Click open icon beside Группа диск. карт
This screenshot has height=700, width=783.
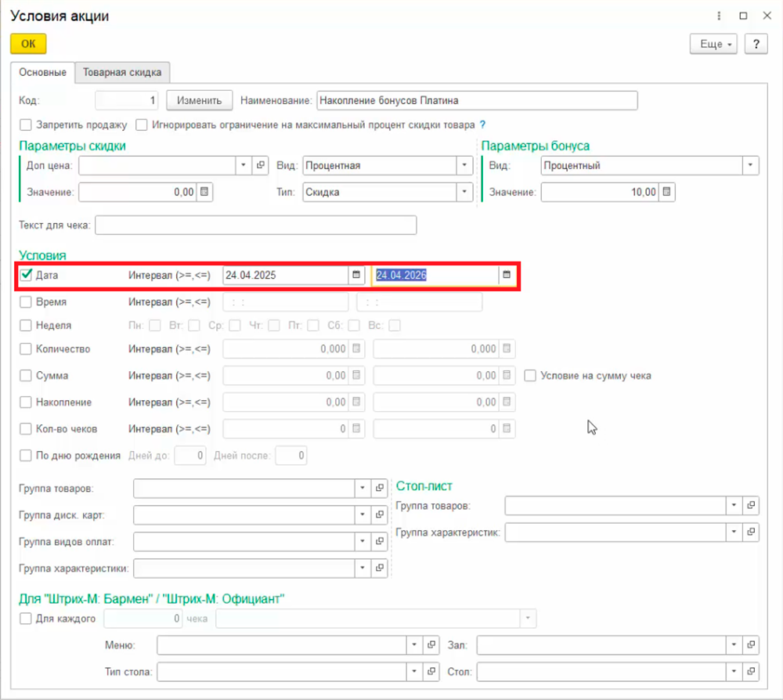(380, 515)
